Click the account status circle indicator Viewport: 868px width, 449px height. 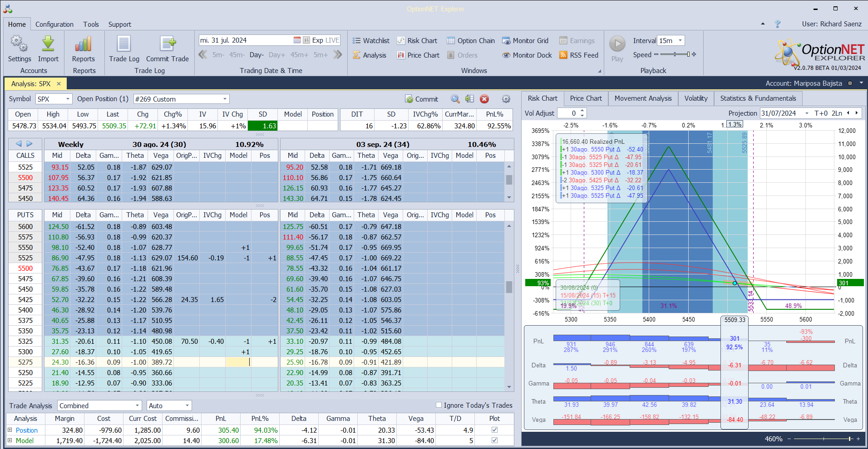(850, 83)
